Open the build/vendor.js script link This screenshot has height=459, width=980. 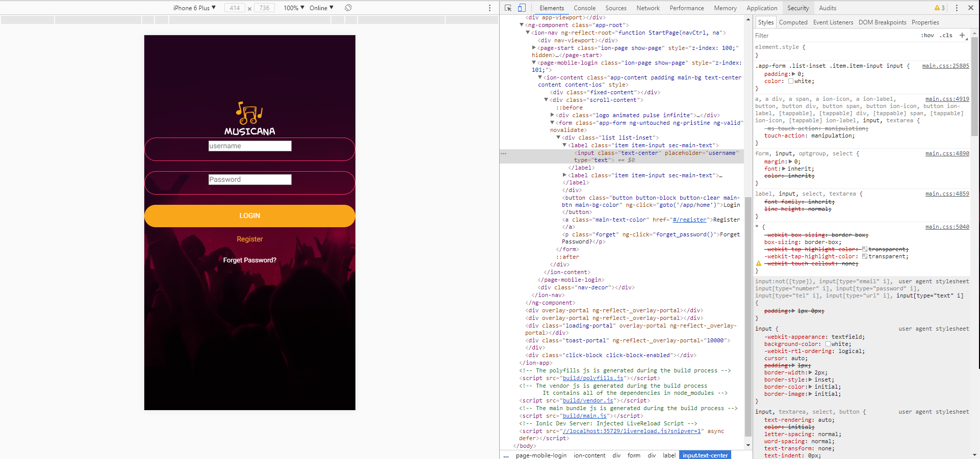(588, 400)
